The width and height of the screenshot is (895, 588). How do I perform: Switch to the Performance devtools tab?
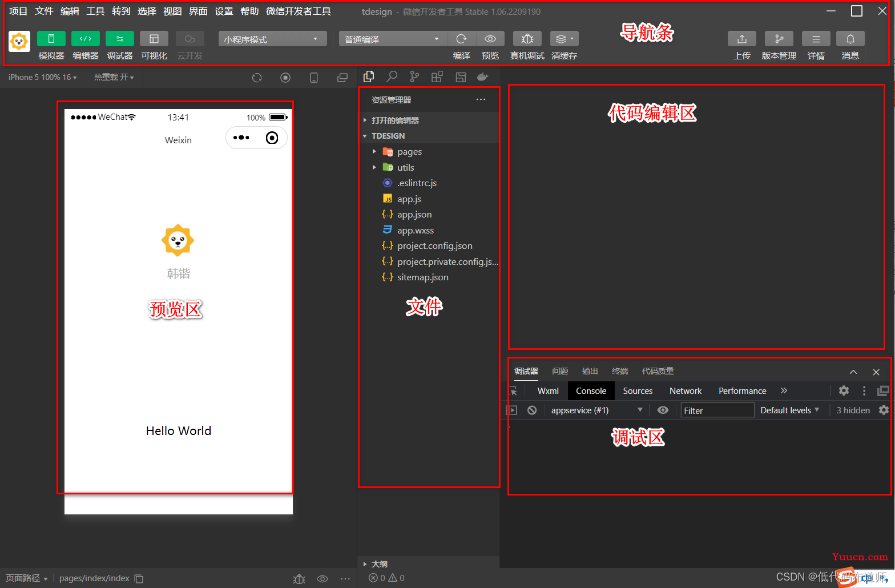coord(742,391)
